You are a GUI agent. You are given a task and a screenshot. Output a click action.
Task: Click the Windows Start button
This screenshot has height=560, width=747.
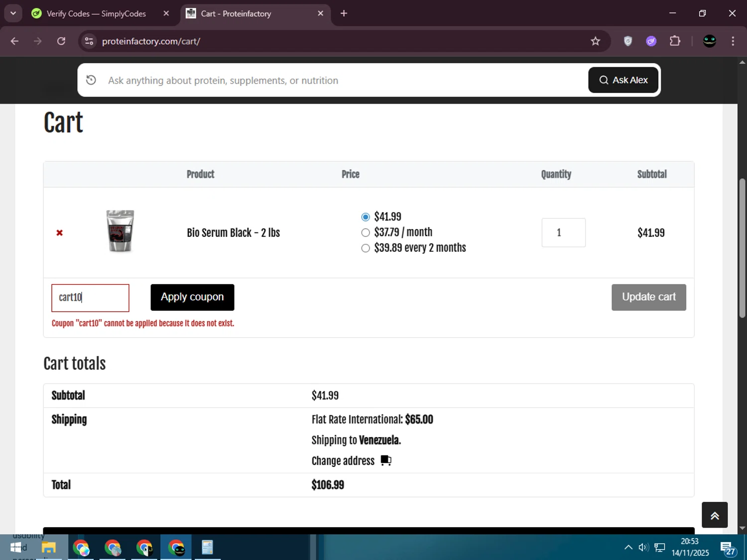[15, 548]
